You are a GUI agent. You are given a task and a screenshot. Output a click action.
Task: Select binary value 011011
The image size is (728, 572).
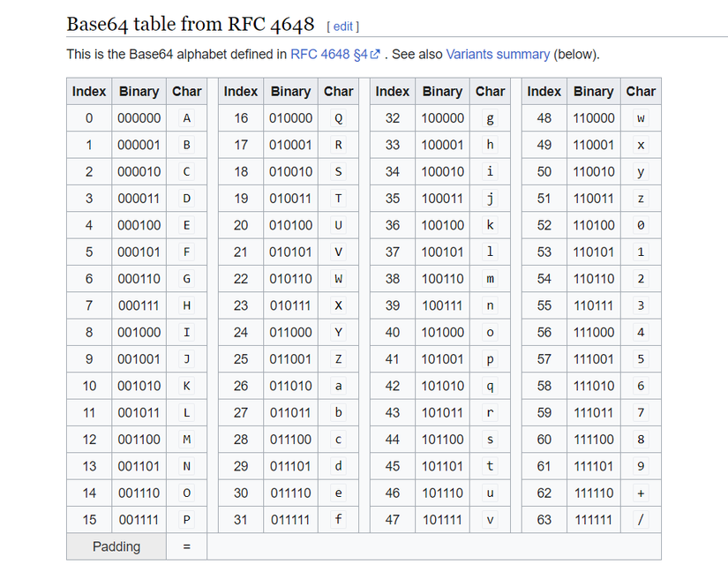[290, 413]
